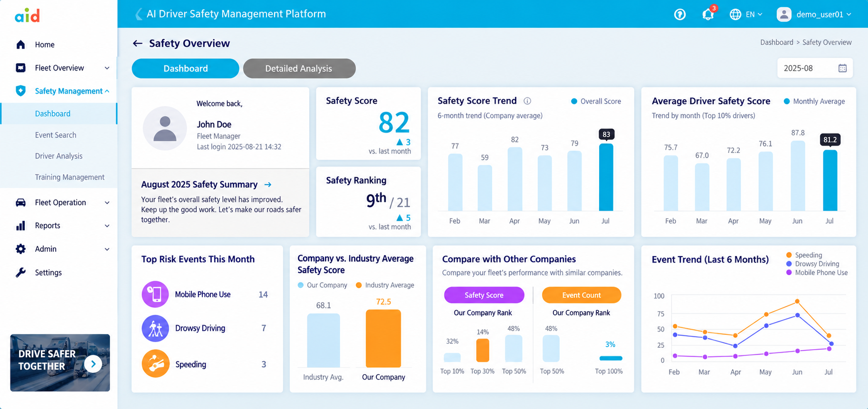Toggle the Our Company legend item

pyautogui.click(x=323, y=285)
